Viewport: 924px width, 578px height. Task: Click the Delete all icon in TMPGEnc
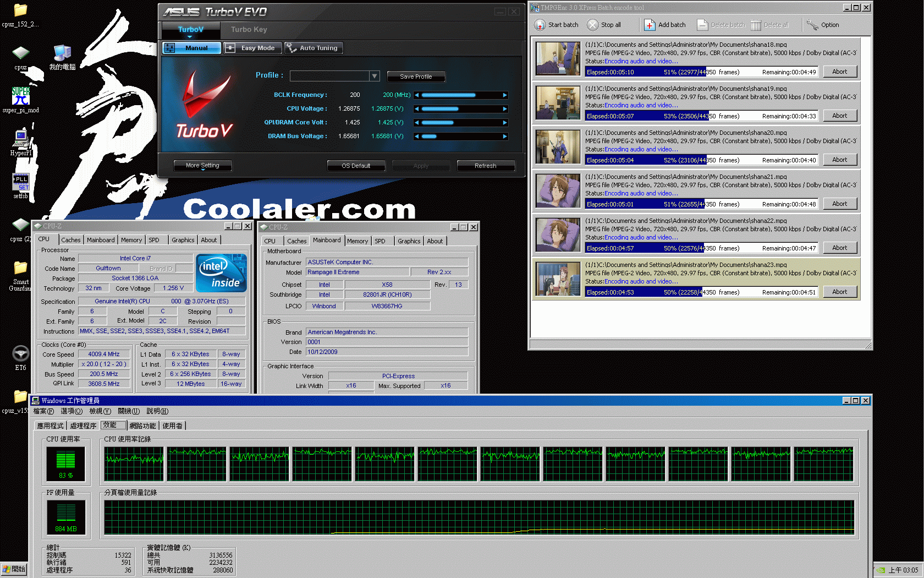click(x=756, y=25)
